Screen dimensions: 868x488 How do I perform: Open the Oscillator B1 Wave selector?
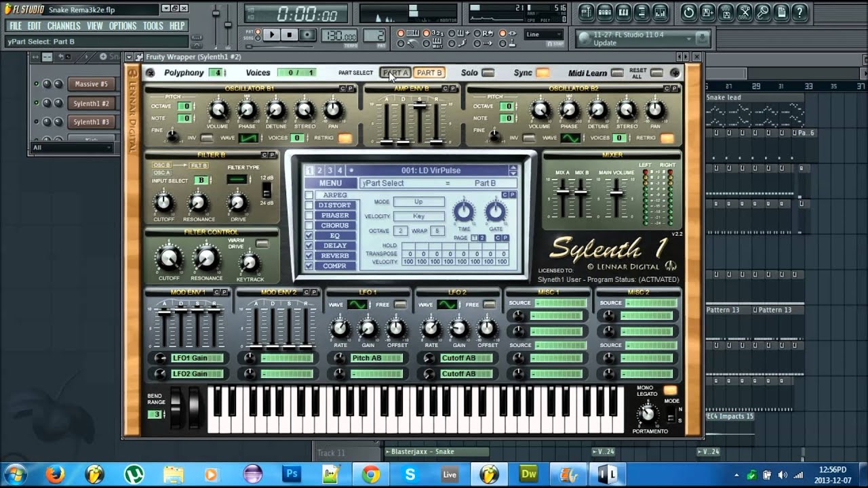pos(248,138)
